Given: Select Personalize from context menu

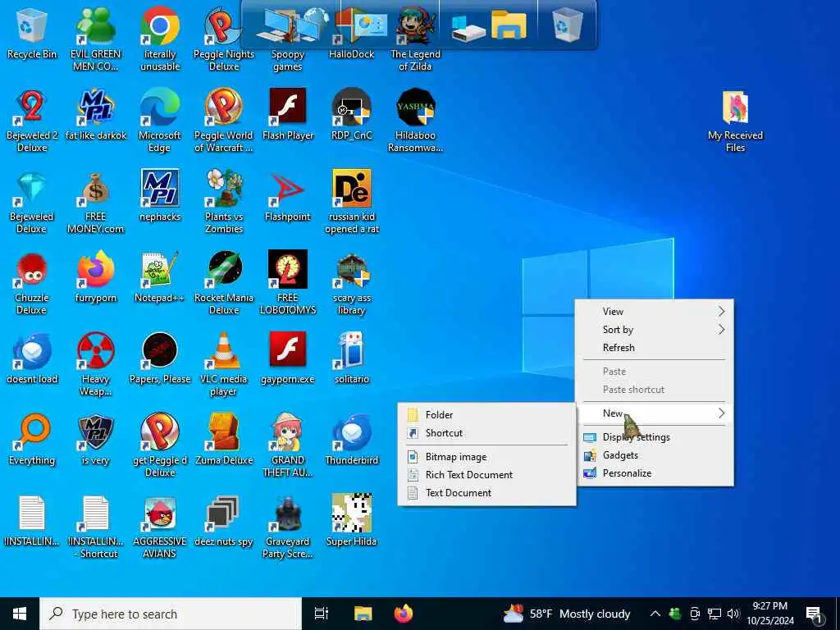Looking at the screenshot, I should pyautogui.click(x=654, y=473).
